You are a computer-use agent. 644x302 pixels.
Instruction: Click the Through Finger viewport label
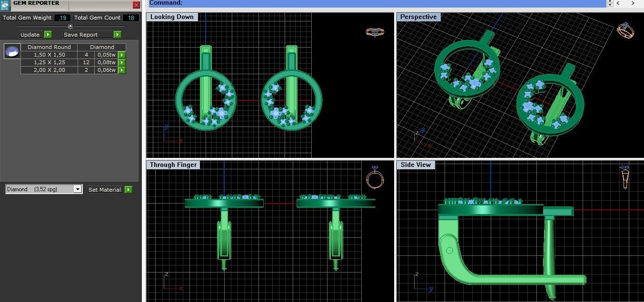[173, 165]
